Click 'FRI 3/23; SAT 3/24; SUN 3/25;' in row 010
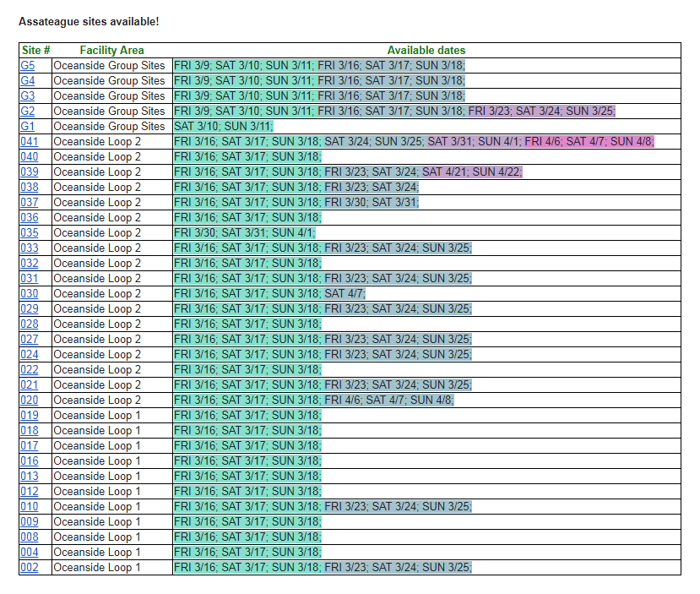 tap(398, 506)
